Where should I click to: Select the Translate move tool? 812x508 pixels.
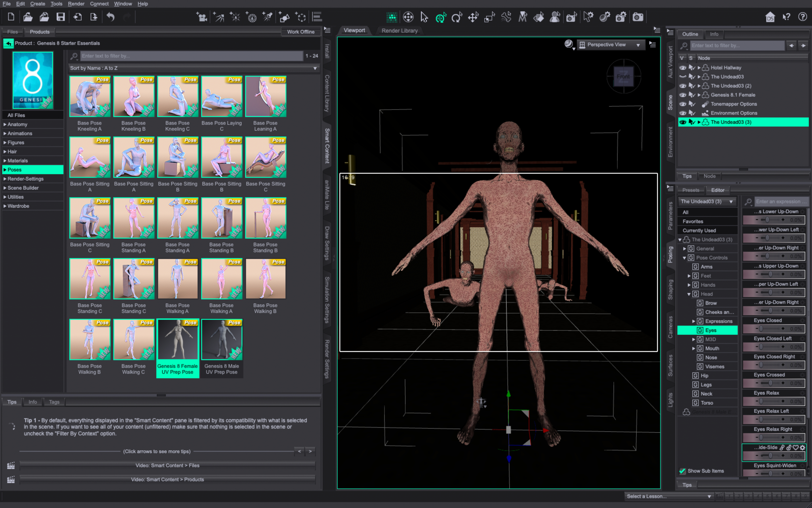click(473, 17)
